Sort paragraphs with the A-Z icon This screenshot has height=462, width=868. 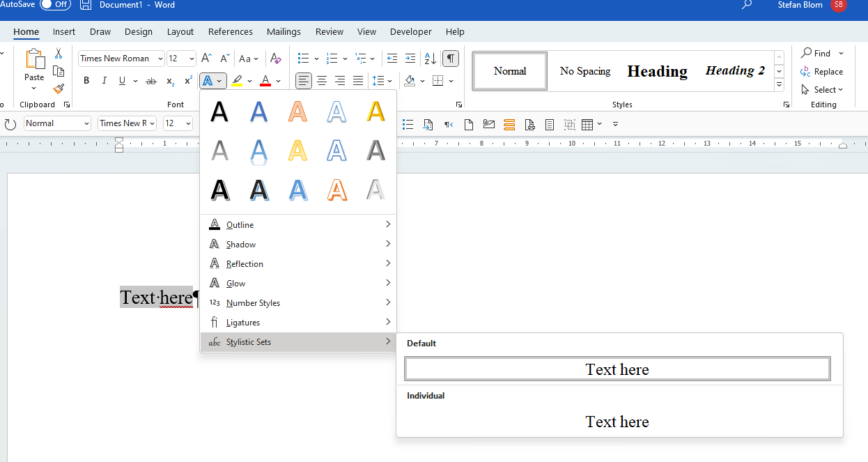(x=431, y=59)
